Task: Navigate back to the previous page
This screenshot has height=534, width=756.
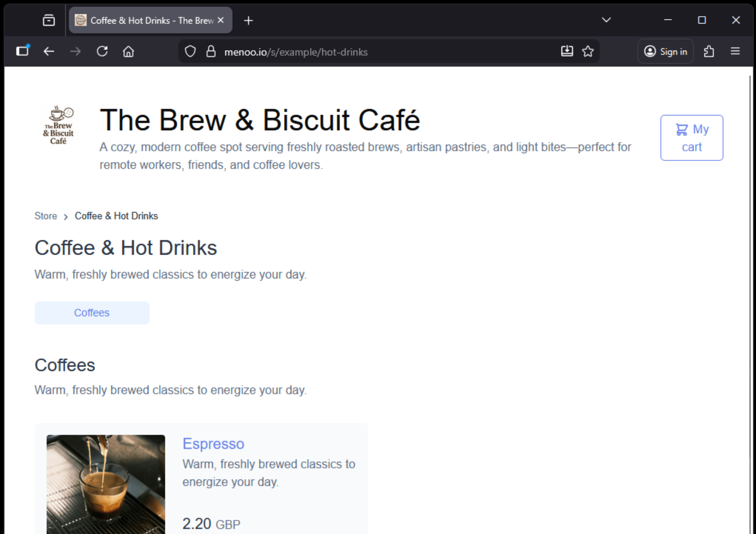Action: (48, 51)
